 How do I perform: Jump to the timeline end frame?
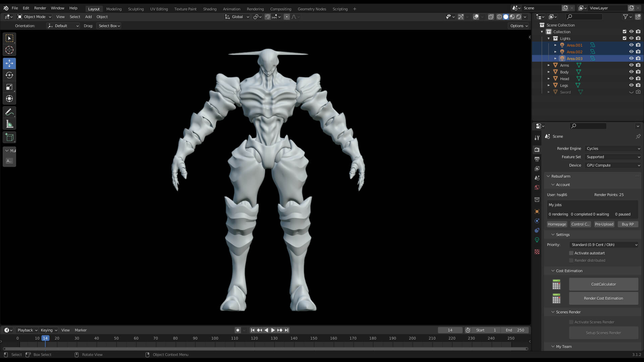pos(287,330)
